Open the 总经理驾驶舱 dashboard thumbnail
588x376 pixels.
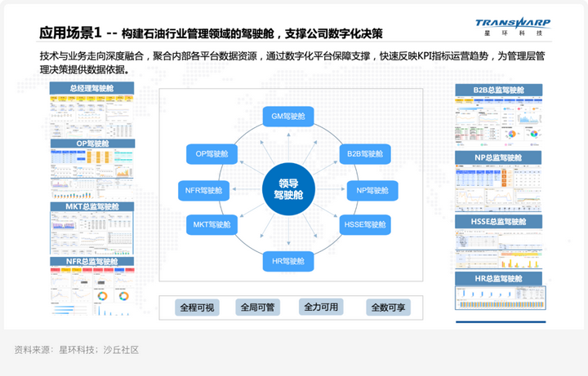91,117
